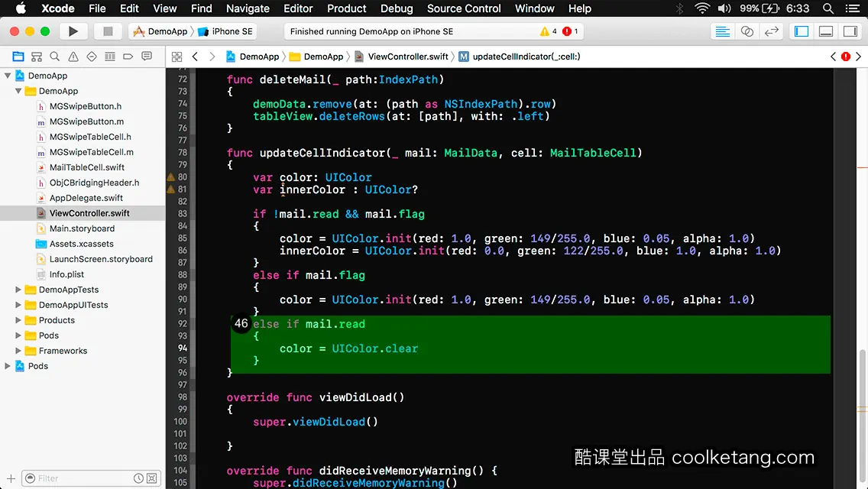Viewport: 868px width, 489px height.
Task: Toggle recent files filter
Action: click(138, 478)
